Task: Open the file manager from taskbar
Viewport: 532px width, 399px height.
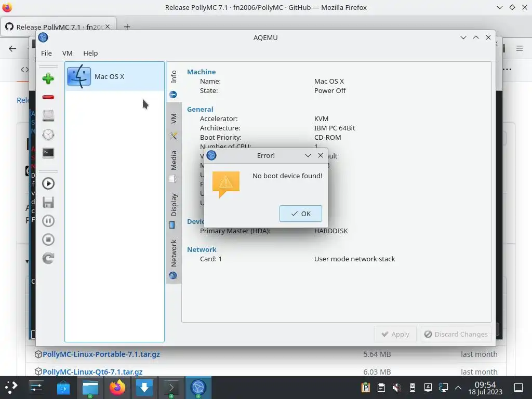Action: (90, 388)
